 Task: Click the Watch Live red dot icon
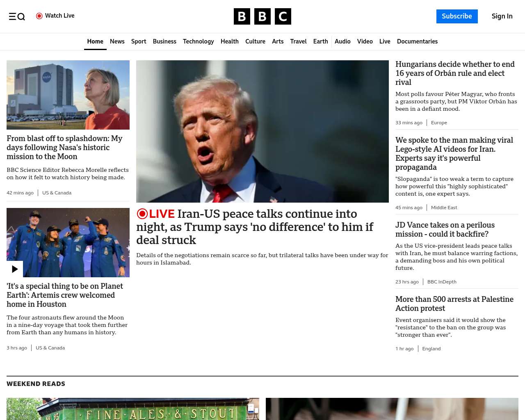[x=39, y=16]
